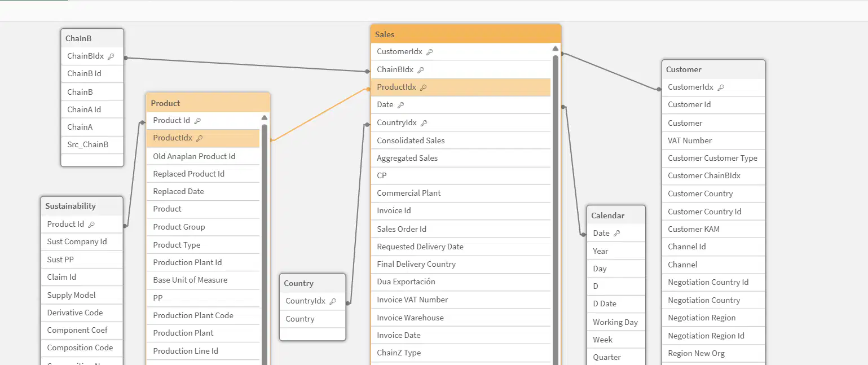Click the Sust Company Id field

tap(82, 241)
